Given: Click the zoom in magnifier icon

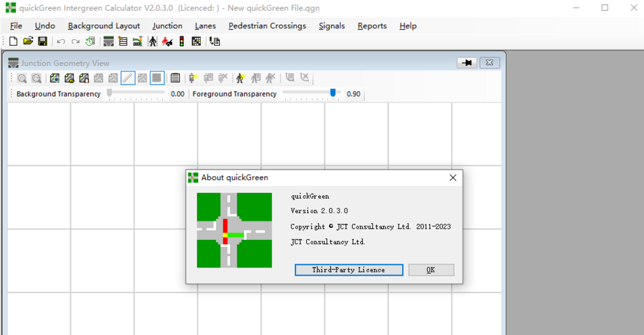Looking at the screenshot, I should 22,78.
